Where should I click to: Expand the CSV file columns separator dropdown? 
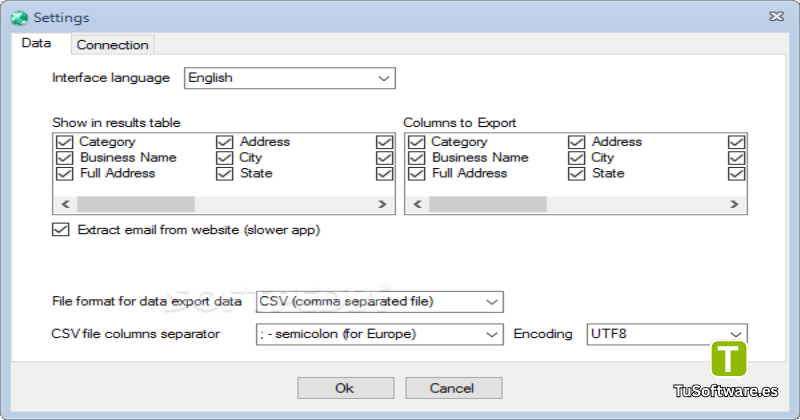(380, 334)
